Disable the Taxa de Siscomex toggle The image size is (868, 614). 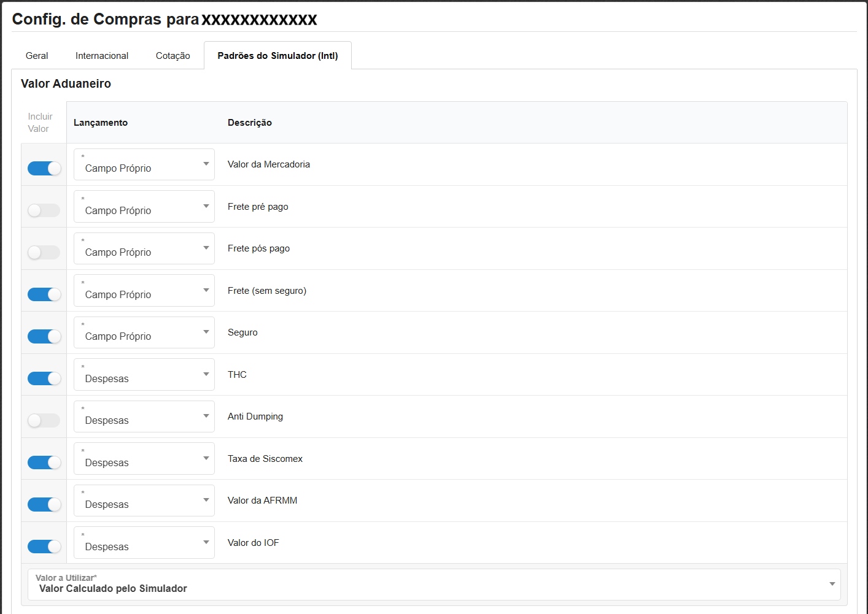click(x=44, y=462)
